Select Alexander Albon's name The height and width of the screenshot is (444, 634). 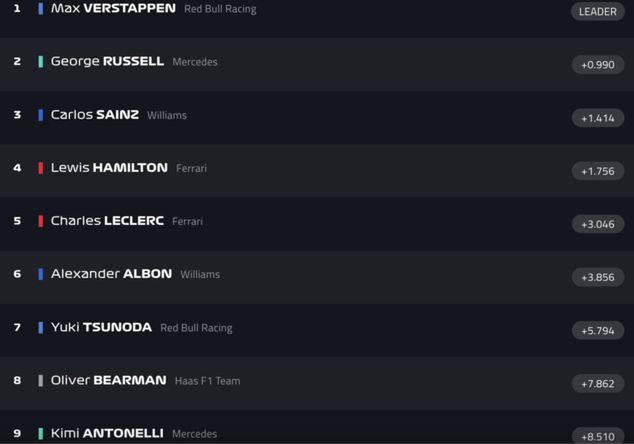click(x=111, y=274)
